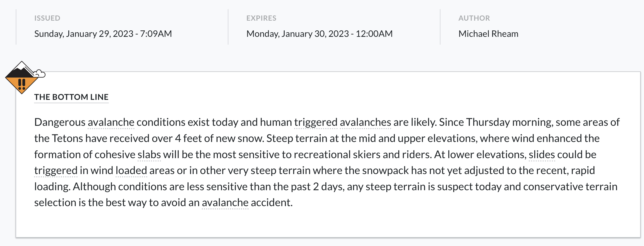Image resolution: width=644 pixels, height=246 pixels.
Task: Click the EXPIRES label
Action: tap(261, 18)
